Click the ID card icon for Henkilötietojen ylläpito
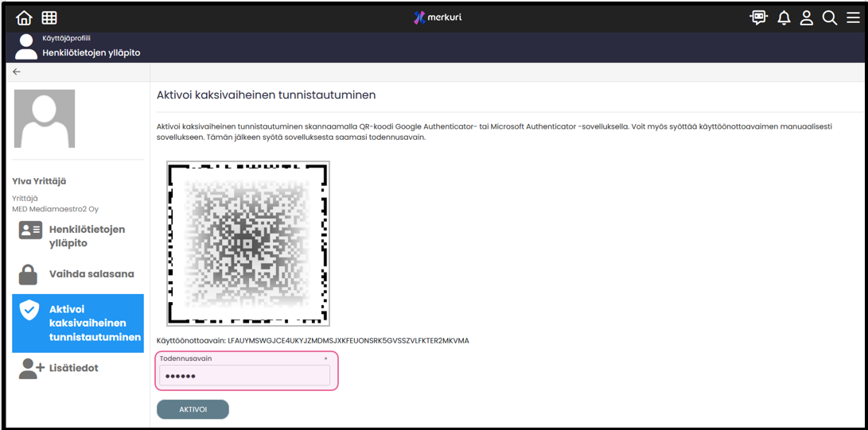This screenshot has width=868, height=430. point(30,230)
